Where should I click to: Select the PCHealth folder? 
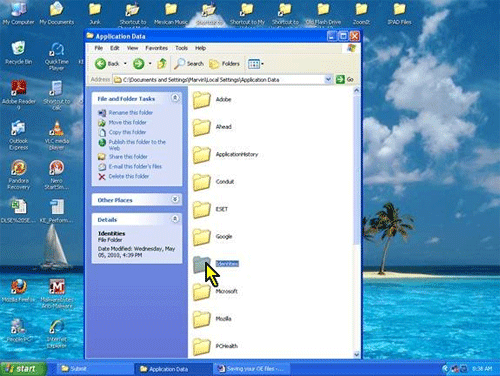click(x=215, y=346)
